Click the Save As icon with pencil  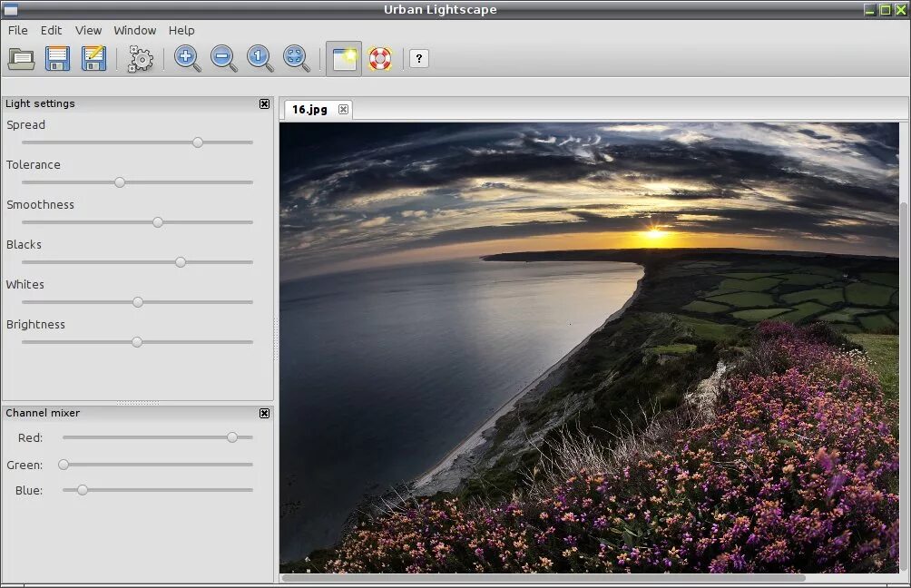(x=93, y=58)
